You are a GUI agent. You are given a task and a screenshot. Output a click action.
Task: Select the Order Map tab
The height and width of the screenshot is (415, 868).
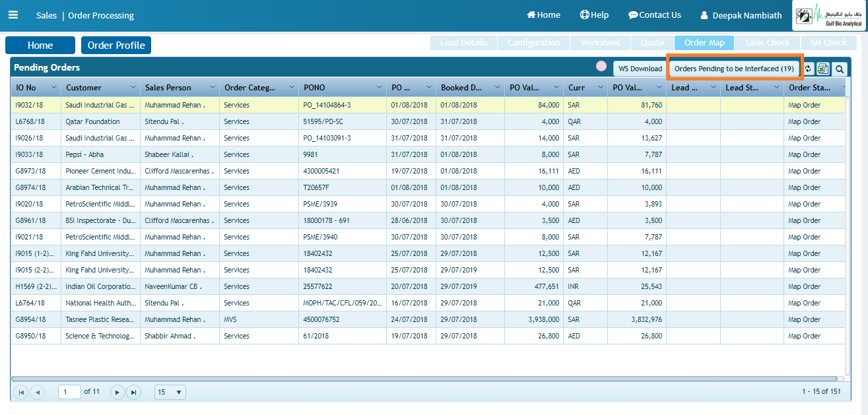704,42
